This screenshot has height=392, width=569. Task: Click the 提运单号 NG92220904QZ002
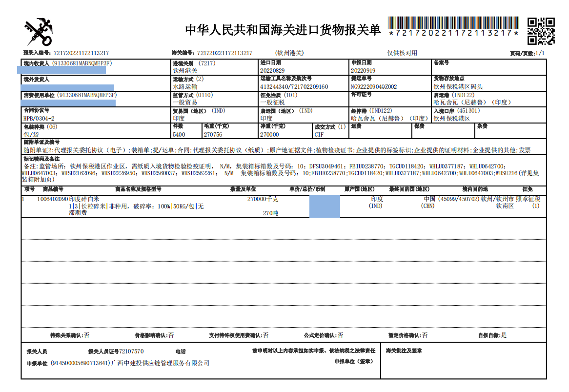pyautogui.click(x=374, y=87)
